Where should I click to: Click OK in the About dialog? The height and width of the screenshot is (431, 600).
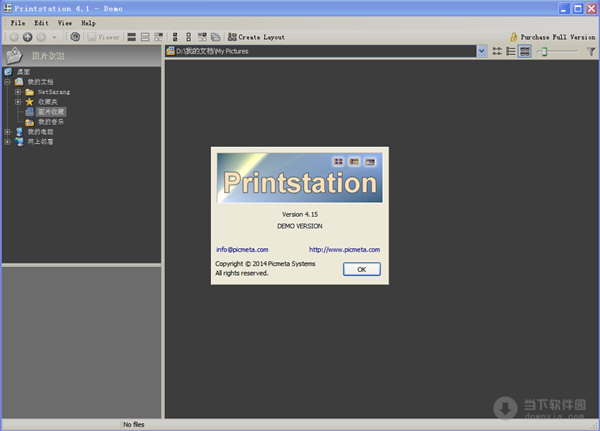coord(362,269)
